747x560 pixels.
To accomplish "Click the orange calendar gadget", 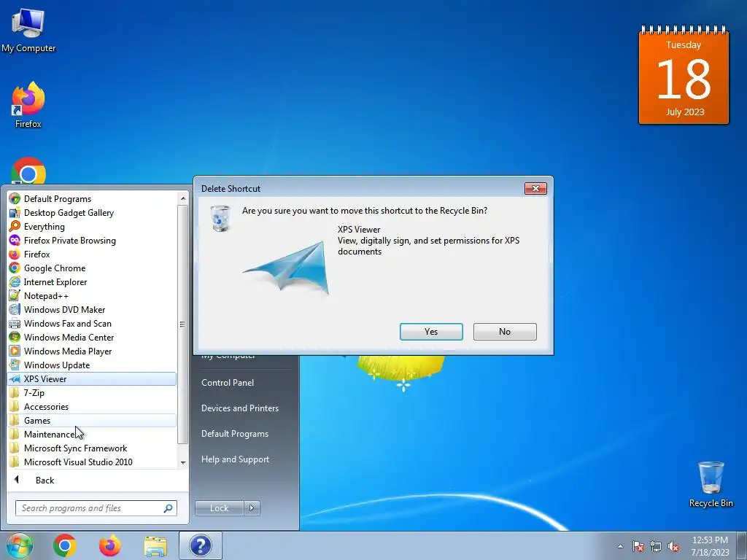I will pos(684,75).
